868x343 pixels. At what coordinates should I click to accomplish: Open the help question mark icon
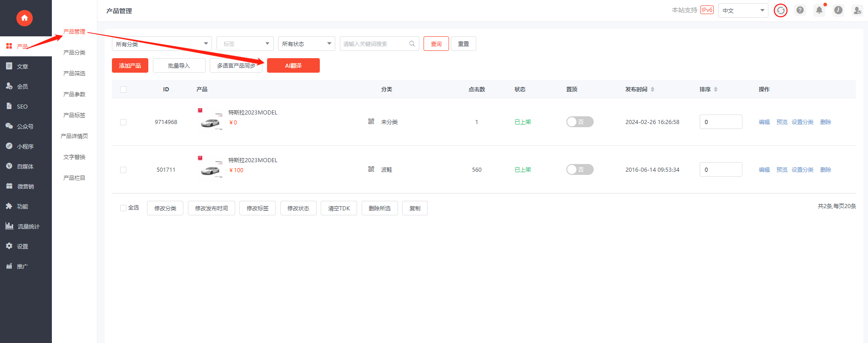(x=800, y=10)
